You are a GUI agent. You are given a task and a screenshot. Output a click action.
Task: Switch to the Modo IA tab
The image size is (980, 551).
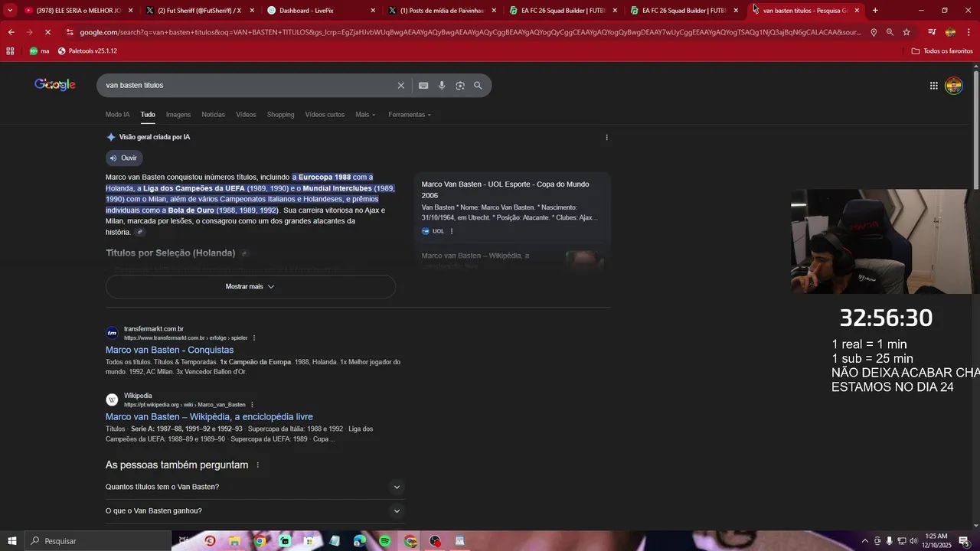(117, 115)
